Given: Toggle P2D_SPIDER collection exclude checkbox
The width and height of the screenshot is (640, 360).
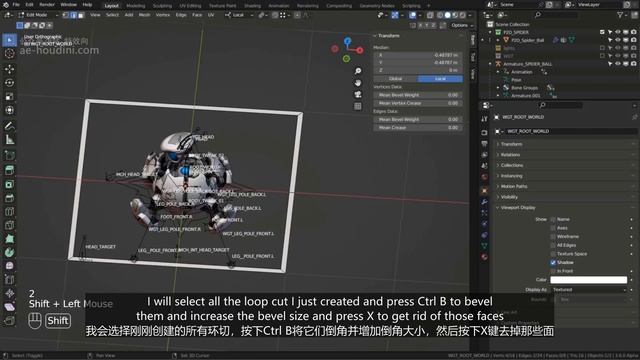Looking at the screenshot, I should click(x=602, y=32).
